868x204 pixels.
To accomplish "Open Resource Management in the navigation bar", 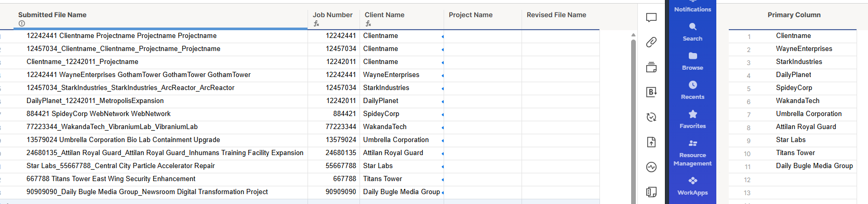I will 692,152.
